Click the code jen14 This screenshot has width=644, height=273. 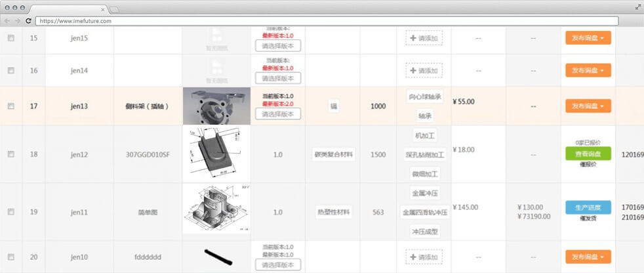coord(79,70)
